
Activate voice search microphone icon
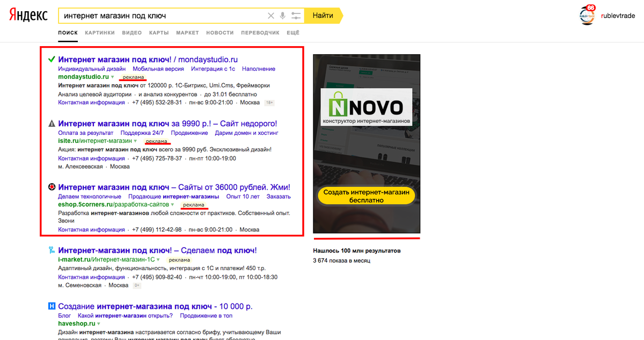click(283, 16)
